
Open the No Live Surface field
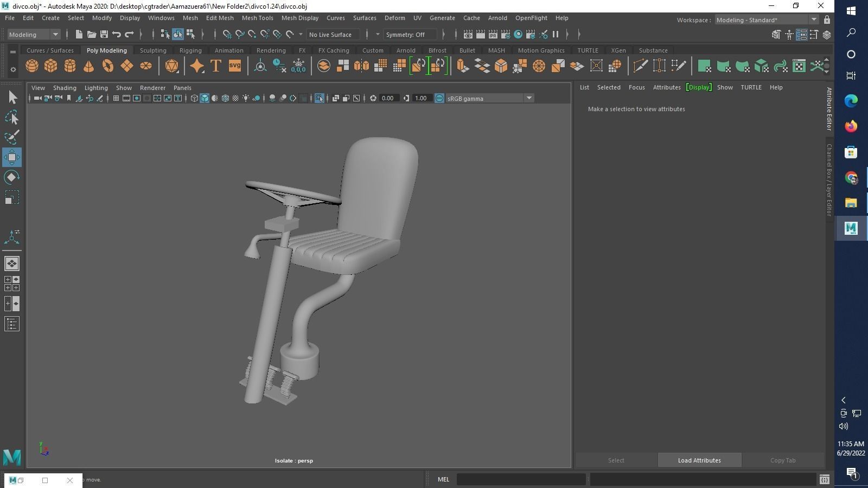[334, 34]
